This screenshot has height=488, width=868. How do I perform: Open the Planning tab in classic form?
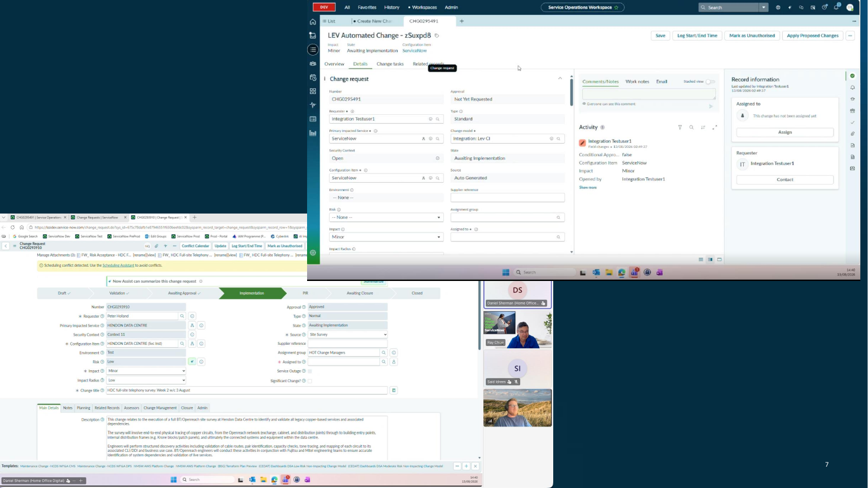click(83, 408)
